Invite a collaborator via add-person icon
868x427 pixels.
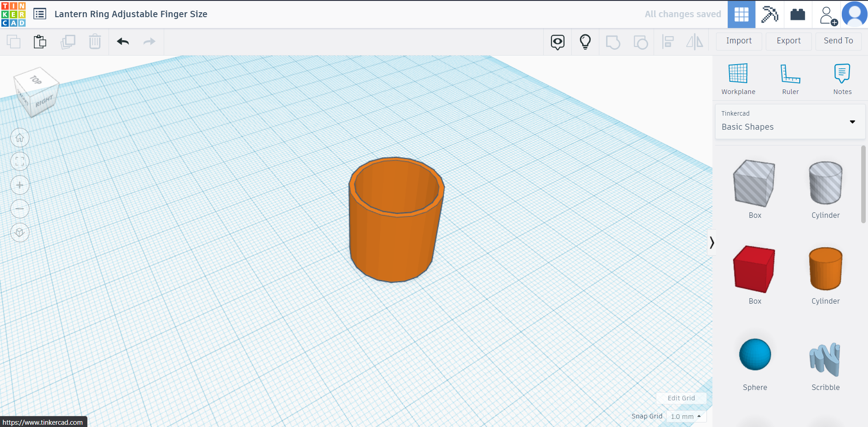point(828,15)
